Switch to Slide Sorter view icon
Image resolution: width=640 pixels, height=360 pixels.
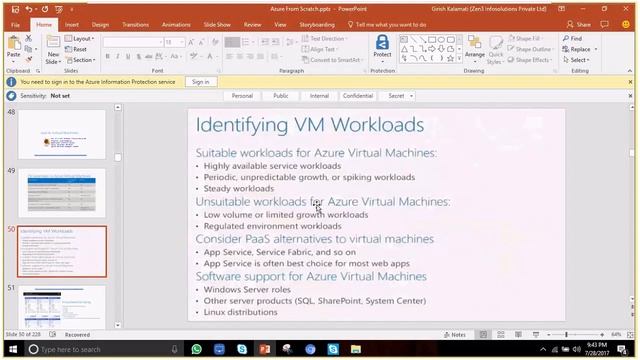pos(501,335)
